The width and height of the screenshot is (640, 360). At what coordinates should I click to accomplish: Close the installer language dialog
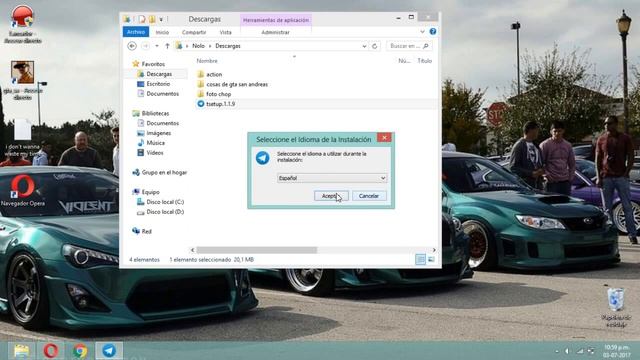point(384,138)
